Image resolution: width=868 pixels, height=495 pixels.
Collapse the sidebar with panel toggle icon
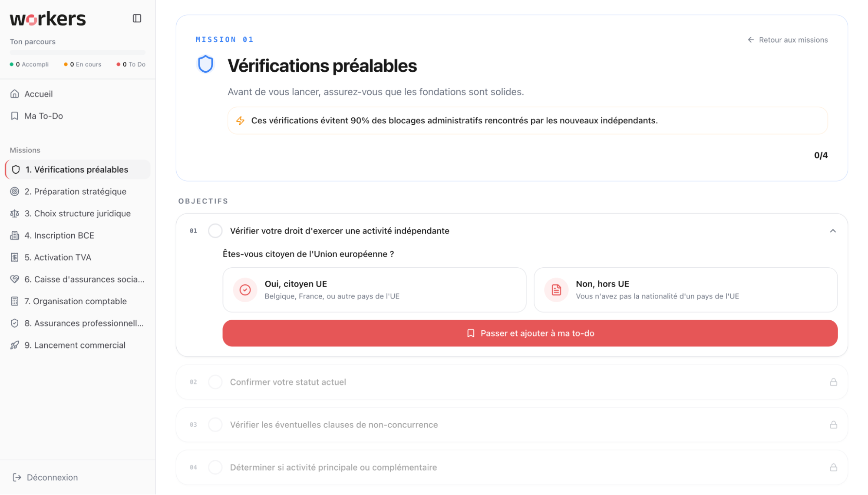137,18
